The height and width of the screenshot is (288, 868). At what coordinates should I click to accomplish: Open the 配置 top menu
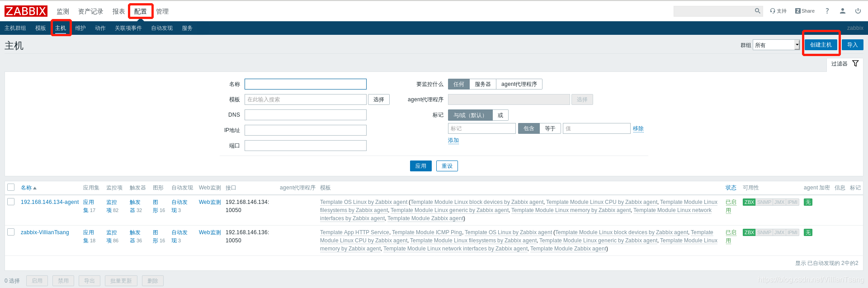pyautogui.click(x=140, y=11)
